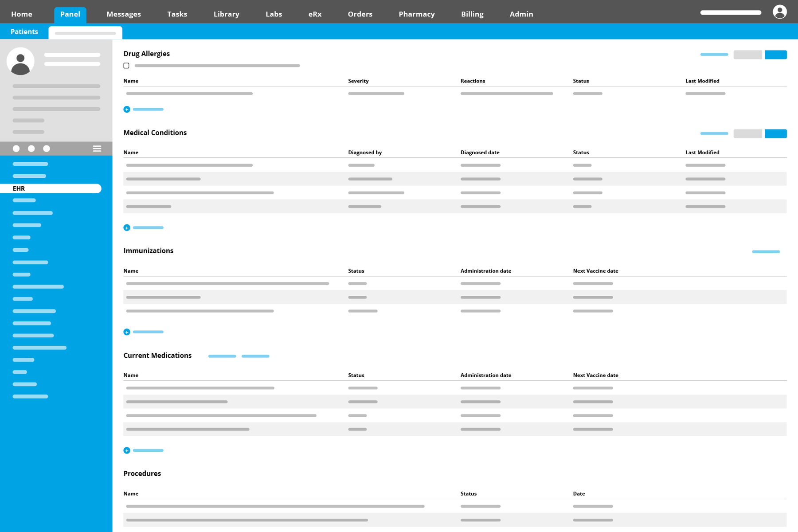Click the plus icon under Drug Allergies

127,110
